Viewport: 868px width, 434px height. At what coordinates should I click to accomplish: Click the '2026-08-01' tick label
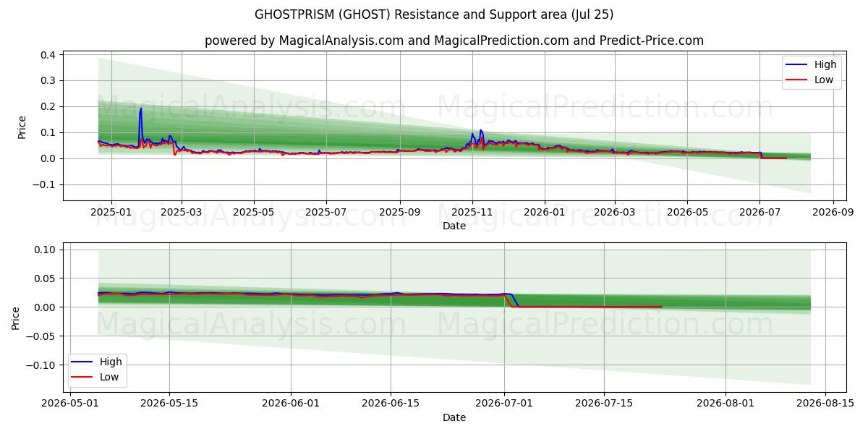click(726, 404)
